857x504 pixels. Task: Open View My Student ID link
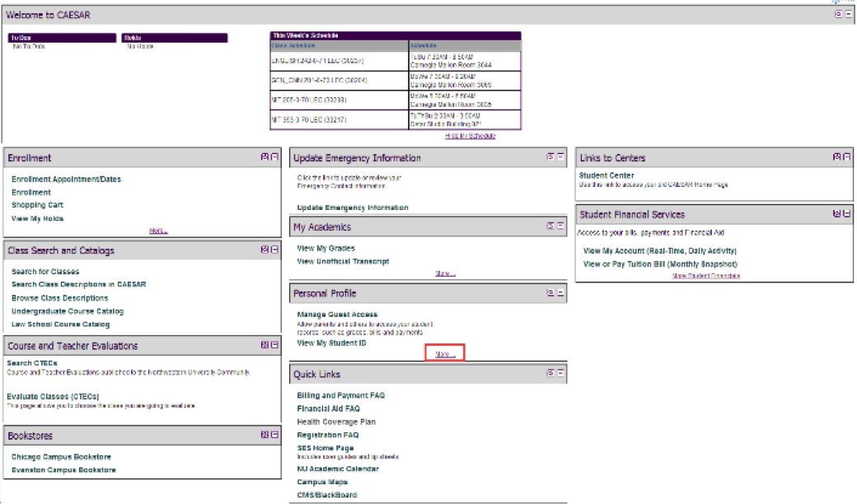click(331, 343)
